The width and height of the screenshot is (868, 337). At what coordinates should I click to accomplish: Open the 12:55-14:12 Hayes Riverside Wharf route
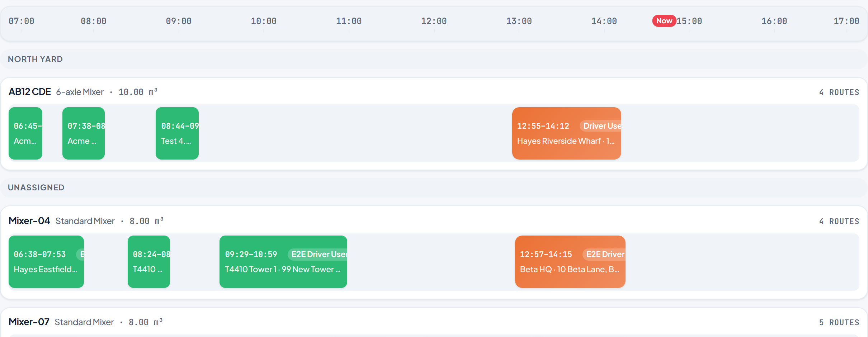pos(567,133)
